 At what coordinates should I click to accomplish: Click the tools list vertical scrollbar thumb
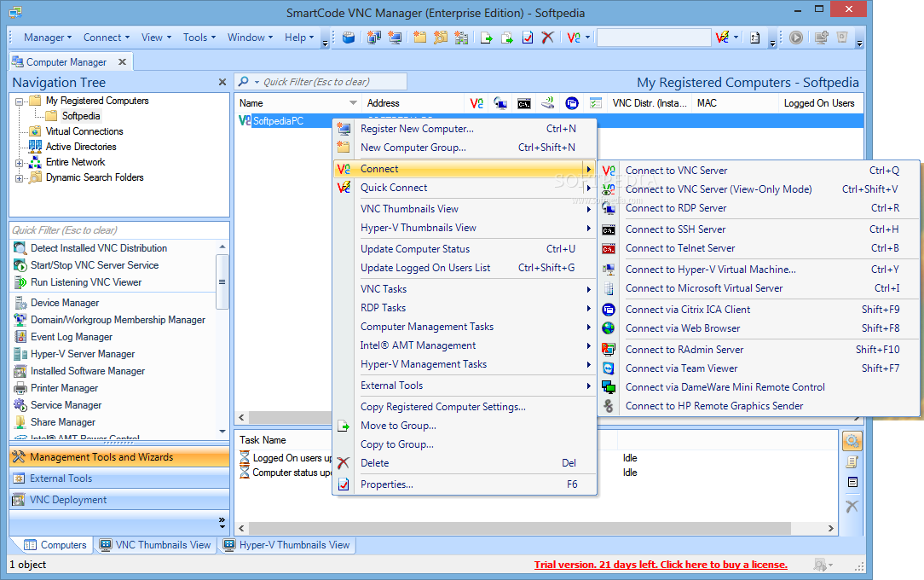click(x=222, y=281)
